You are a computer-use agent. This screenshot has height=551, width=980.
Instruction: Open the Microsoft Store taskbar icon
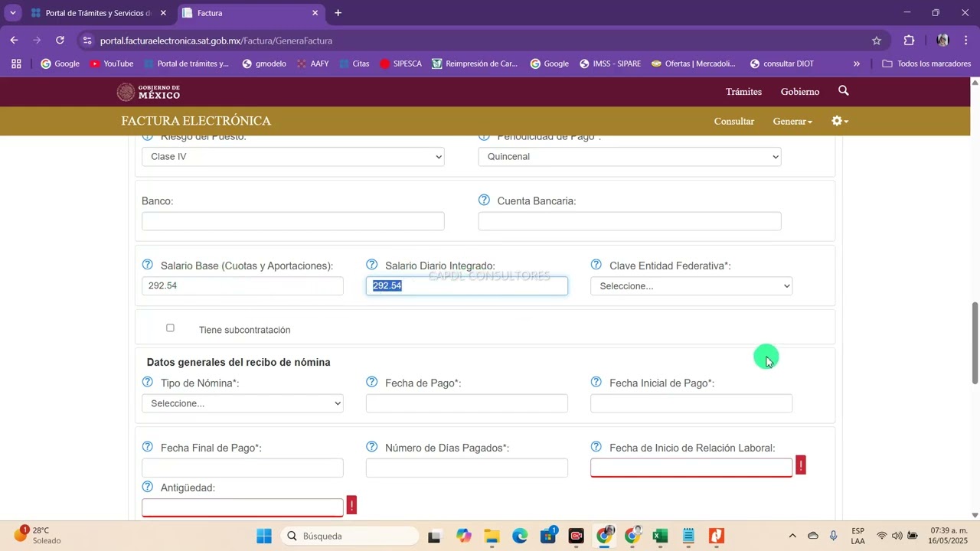pyautogui.click(x=548, y=536)
